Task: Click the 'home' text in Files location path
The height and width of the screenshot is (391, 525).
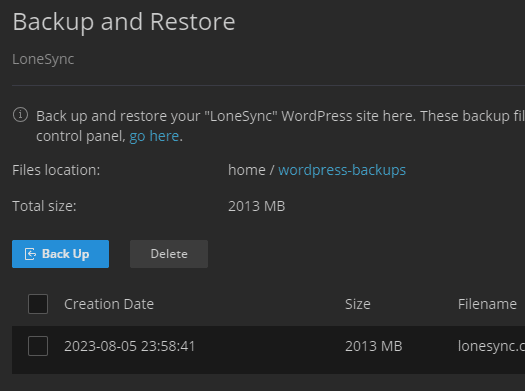Action: click(247, 170)
